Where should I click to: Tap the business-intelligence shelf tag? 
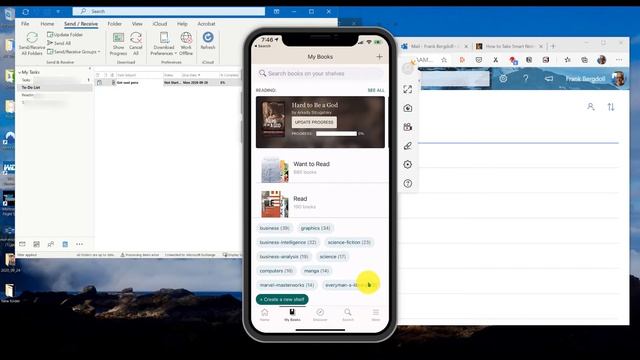pyautogui.click(x=288, y=242)
